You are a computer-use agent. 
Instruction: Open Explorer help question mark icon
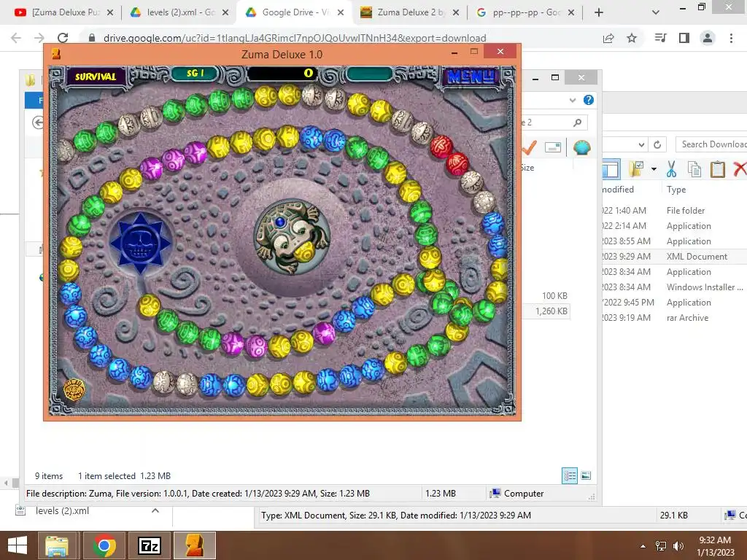pos(589,100)
